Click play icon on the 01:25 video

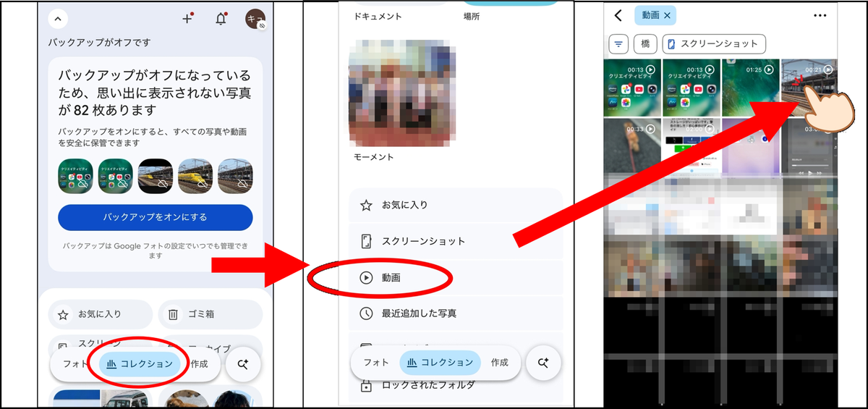769,70
